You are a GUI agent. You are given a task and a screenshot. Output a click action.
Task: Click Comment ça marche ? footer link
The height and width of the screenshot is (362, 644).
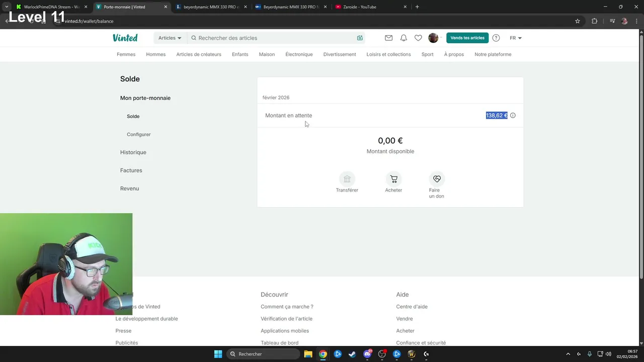[x=287, y=307]
